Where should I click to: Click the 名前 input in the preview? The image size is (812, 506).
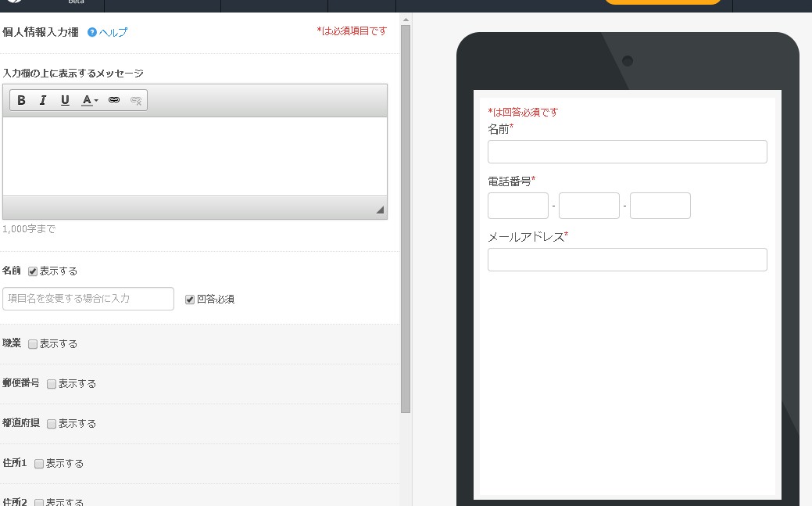coord(627,152)
